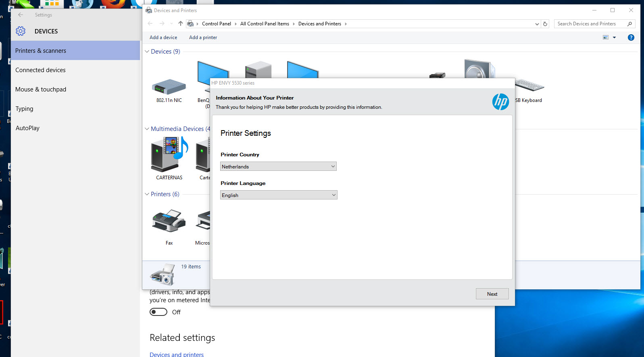Open the Help question mark icon
This screenshot has width=644, height=357.
pyautogui.click(x=631, y=37)
